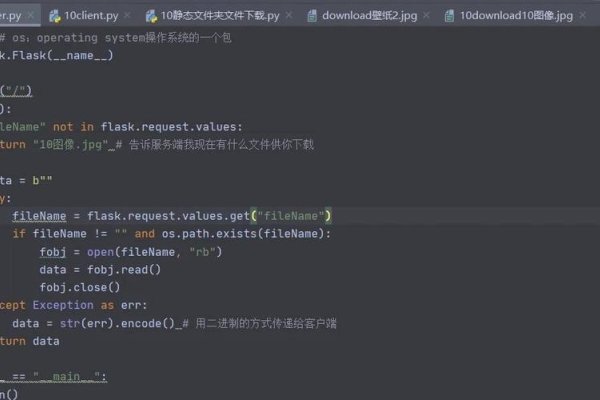
Task: Click the "and" keyword in the if line
Action: point(145,234)
